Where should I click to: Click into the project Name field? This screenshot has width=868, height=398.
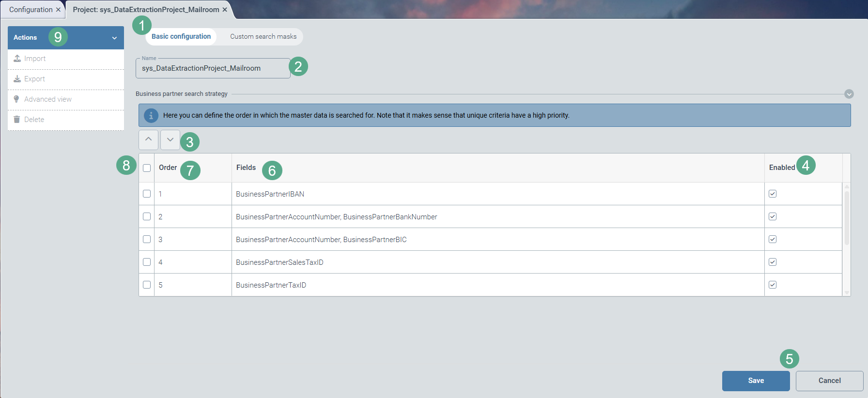pos(212,68)
